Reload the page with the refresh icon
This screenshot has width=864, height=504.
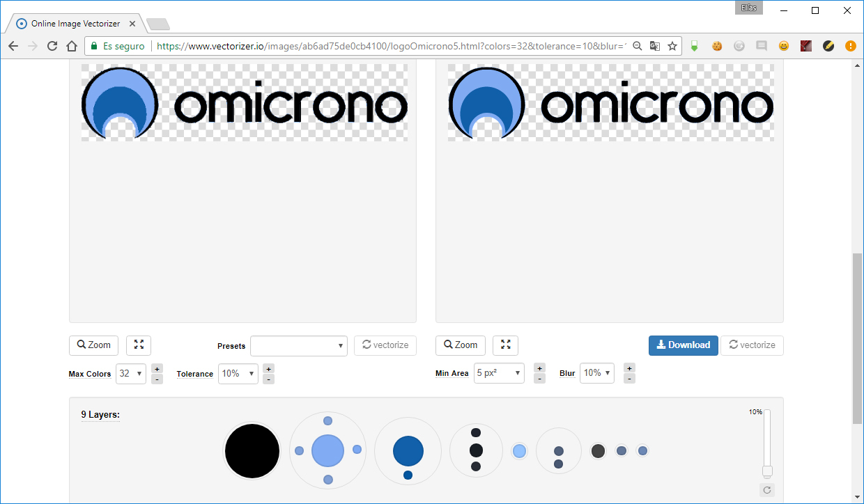click(52, 46)
